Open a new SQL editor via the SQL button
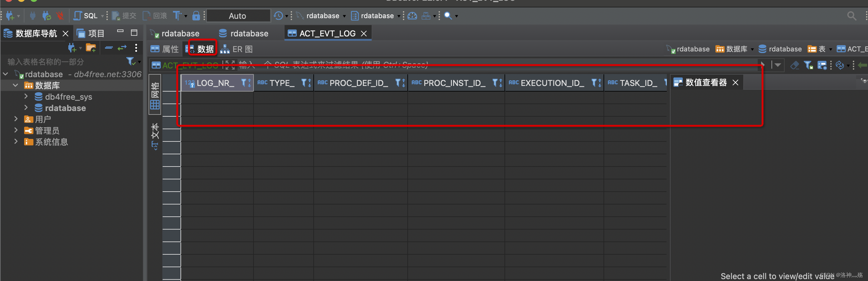Screen dimensions: 868x281 point(85,15)
